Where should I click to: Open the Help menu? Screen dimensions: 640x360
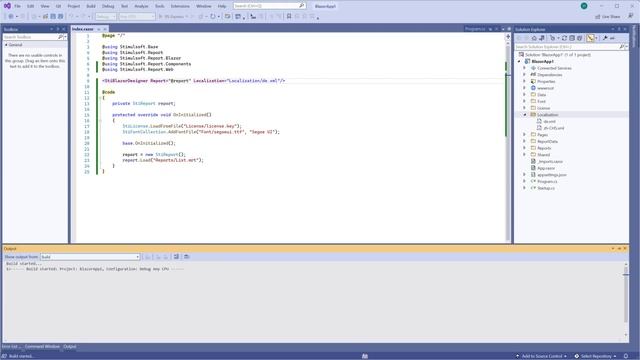(222, 6)
